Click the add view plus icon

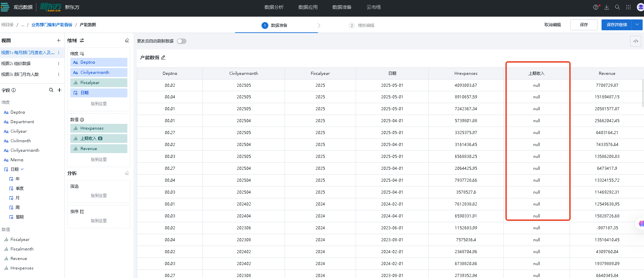58,40
